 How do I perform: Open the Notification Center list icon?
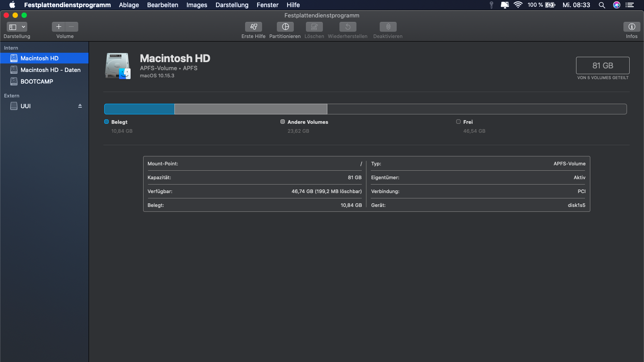click(631, 5)
